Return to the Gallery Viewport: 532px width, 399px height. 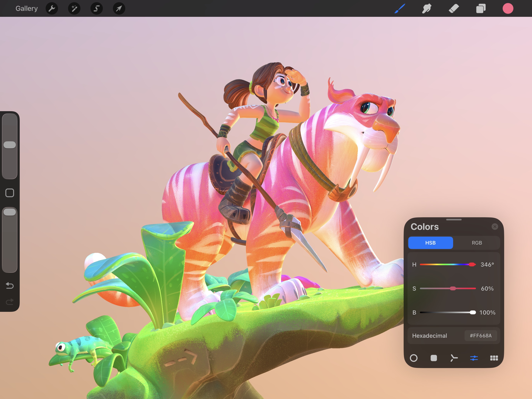click(x=26, y=9)
